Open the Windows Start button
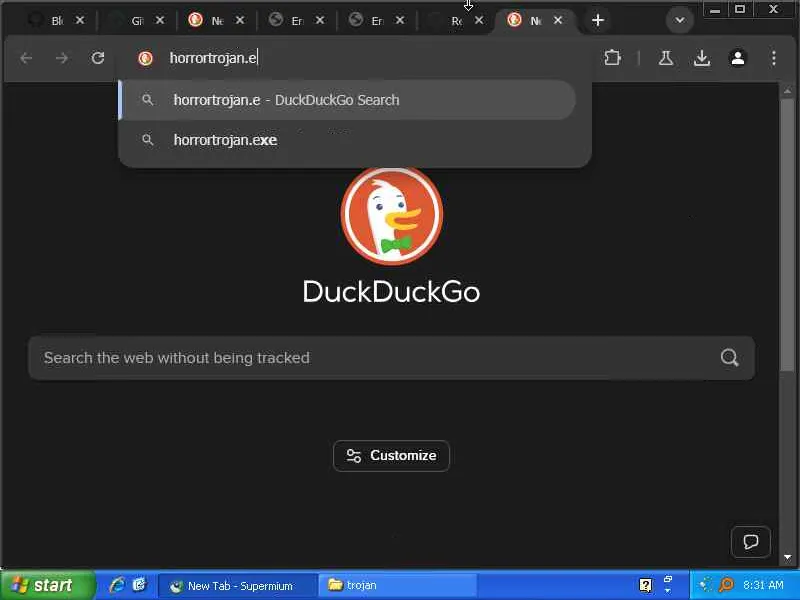The width and height of the screenshot is (800, 600). 48,585
